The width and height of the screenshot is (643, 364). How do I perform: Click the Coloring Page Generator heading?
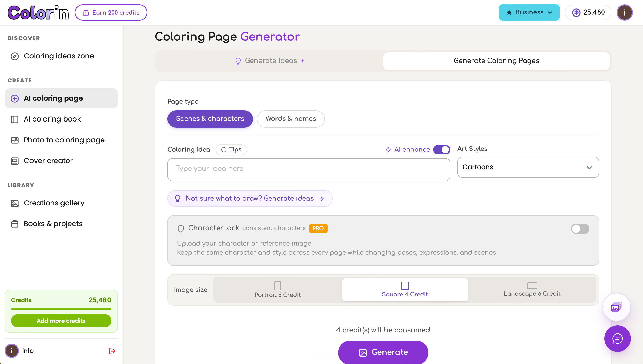pos(227,37)
